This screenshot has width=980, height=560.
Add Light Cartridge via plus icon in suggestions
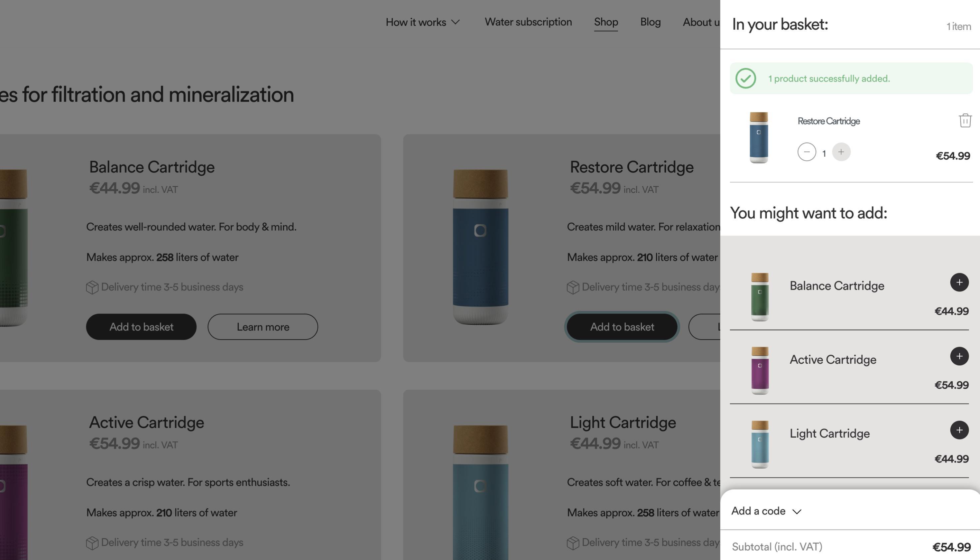[959, 430]
